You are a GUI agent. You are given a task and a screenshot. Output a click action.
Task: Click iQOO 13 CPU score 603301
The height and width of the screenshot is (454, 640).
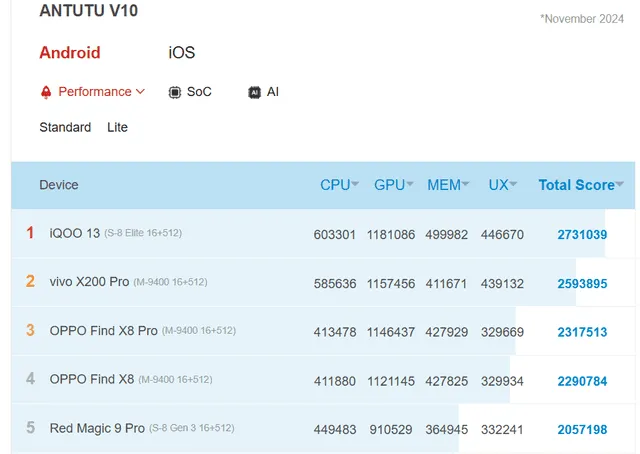[335, 235]
